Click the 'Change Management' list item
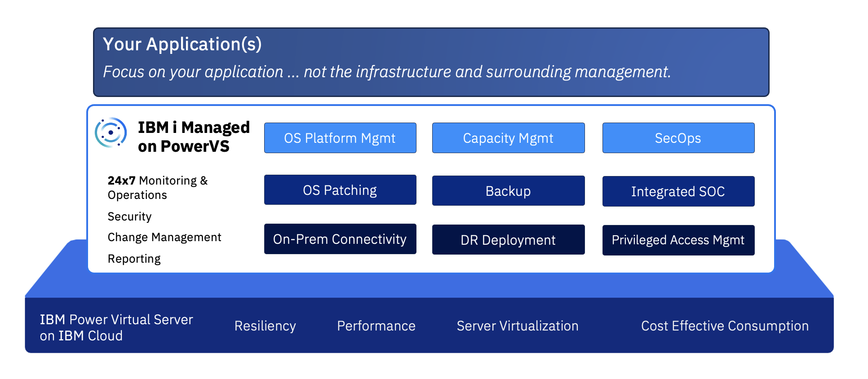 coord(164,237)
